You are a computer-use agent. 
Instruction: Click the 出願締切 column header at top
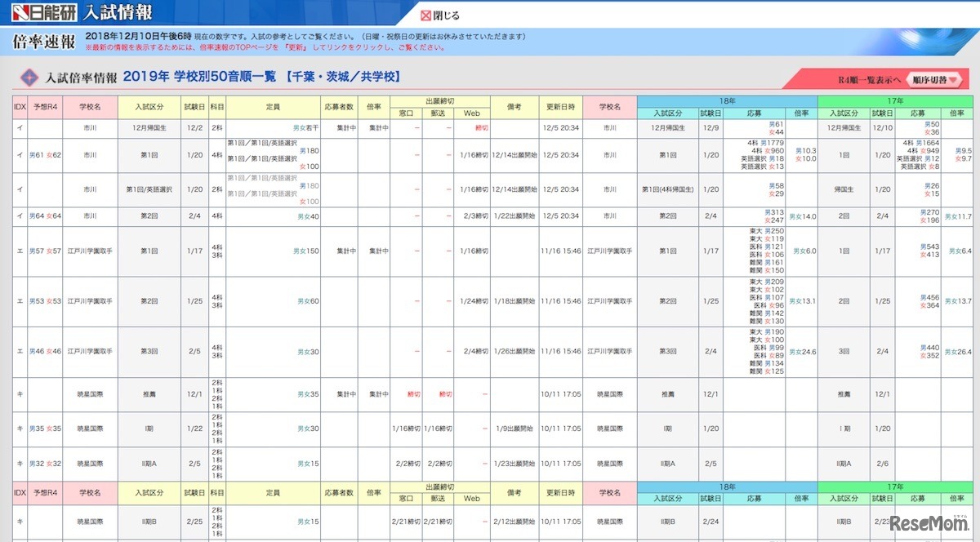coord(439,100)
